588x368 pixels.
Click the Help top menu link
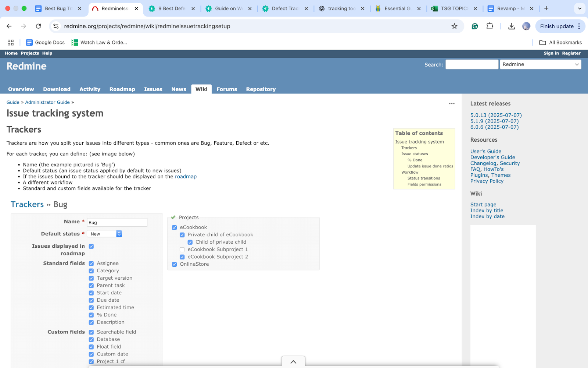click(47, 53)
